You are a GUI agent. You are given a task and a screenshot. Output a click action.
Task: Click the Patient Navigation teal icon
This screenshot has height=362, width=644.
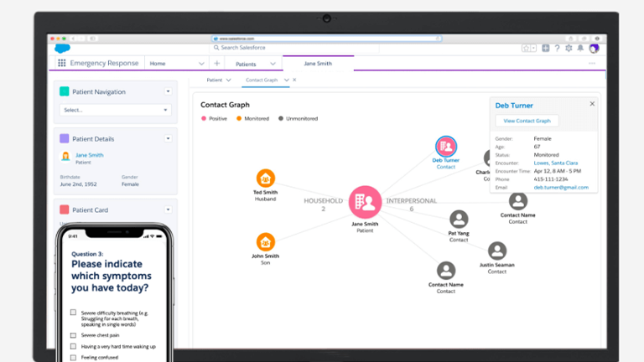(x=64, y=91)
